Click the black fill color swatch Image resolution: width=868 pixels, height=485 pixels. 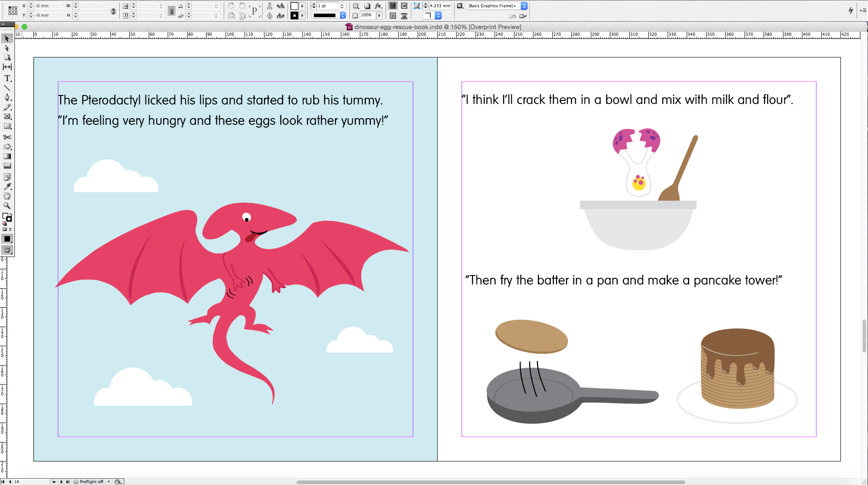[x=7, y=239]
